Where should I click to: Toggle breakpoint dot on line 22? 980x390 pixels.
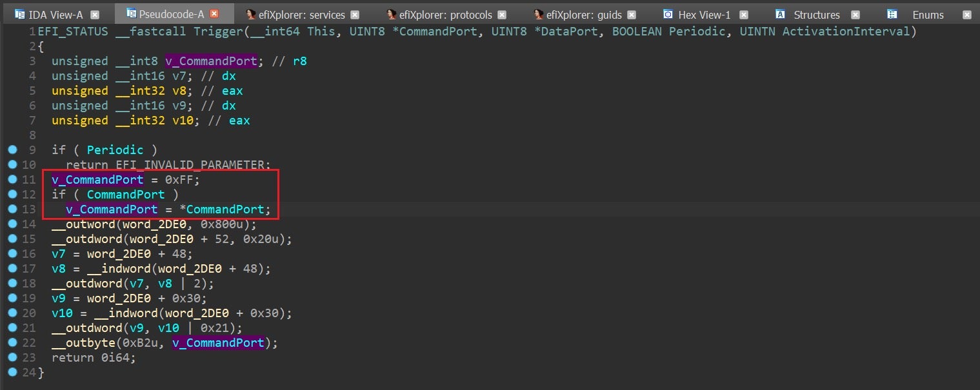click(x=12, y=342)
